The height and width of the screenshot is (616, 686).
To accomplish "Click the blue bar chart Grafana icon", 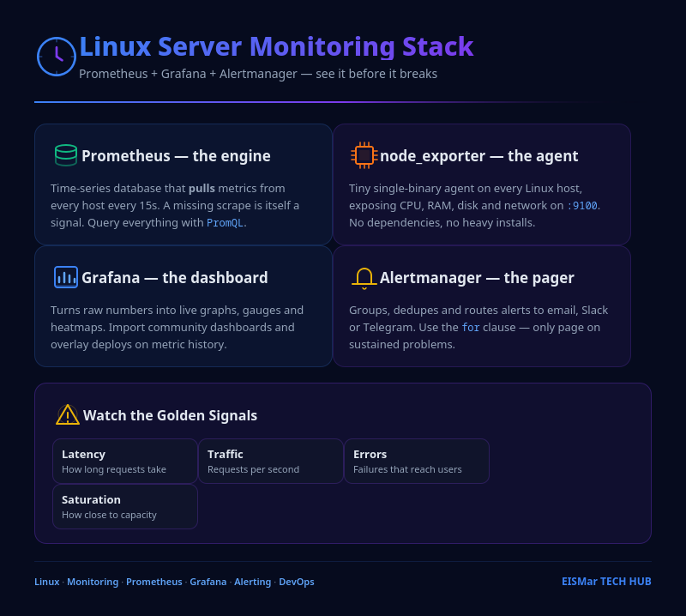I will point(66,277).
